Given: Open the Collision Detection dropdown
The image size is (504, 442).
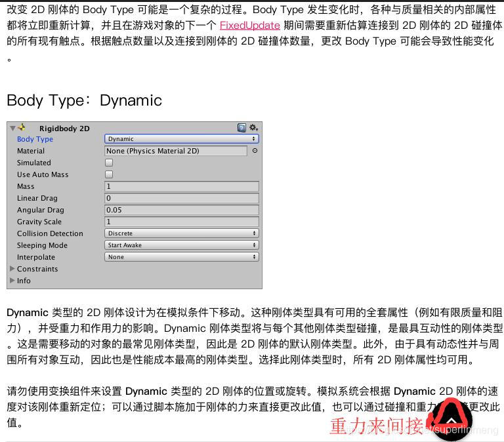Looking at the screenshot, I should [x=182, y=233].
